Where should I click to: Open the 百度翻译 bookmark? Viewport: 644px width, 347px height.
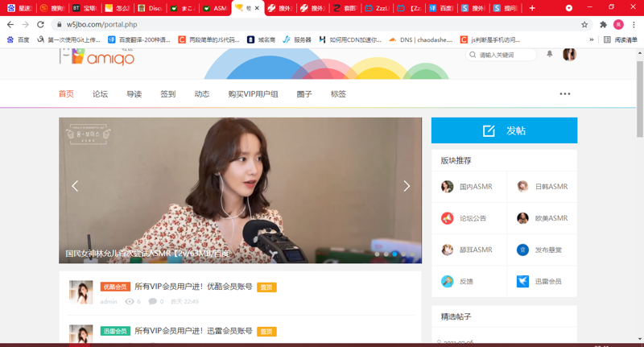pos(139,39)
